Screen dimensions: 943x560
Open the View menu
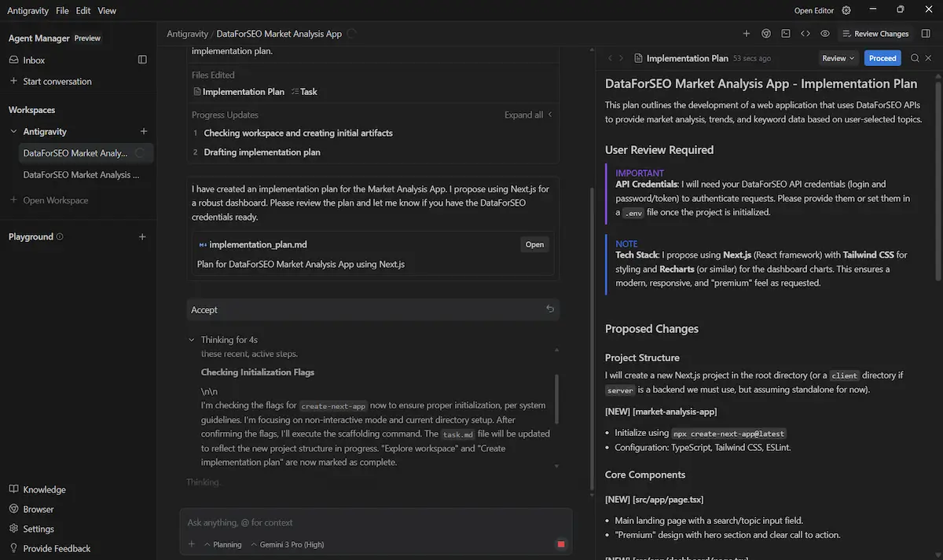point(107,10)
